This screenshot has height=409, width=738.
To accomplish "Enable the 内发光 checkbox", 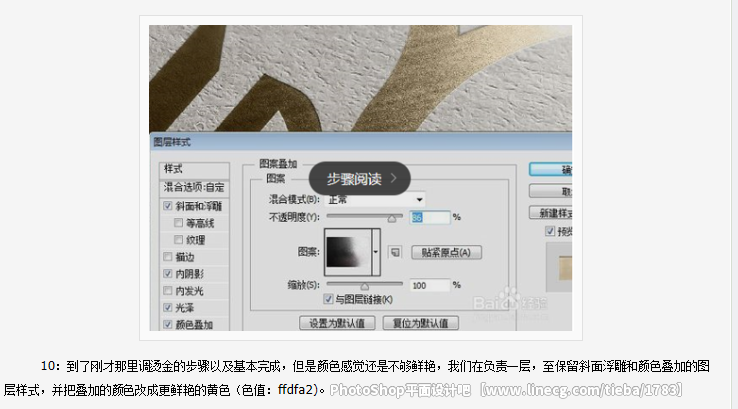I will 168,290.
